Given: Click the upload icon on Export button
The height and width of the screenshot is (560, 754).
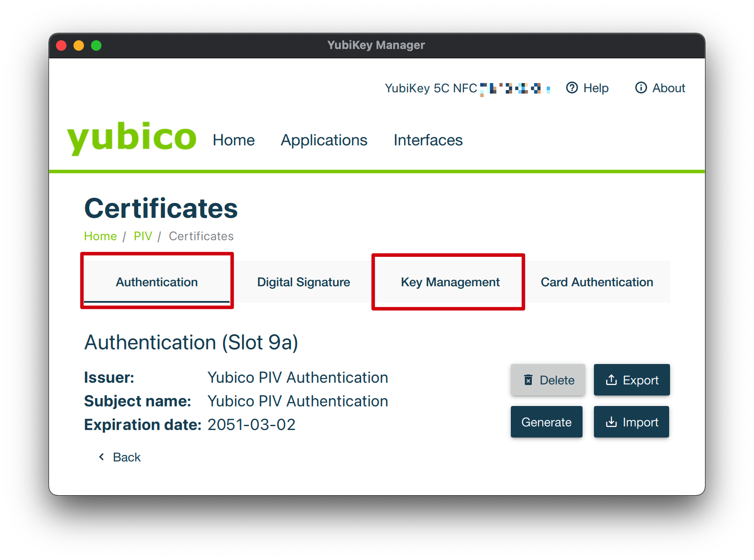Looking at the screenshot, I should point(611,380).
